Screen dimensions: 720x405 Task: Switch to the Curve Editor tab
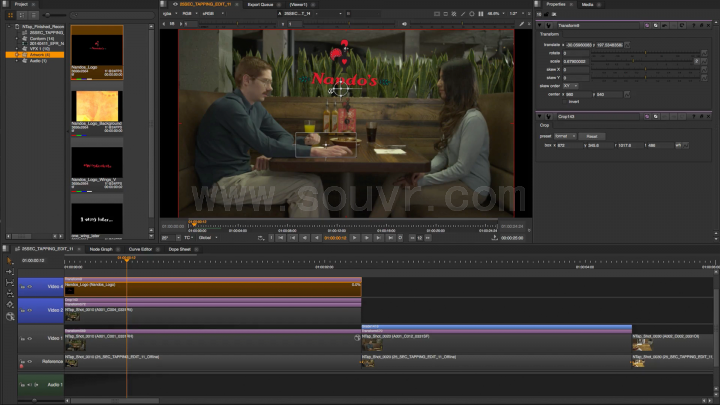pos(141,249)
